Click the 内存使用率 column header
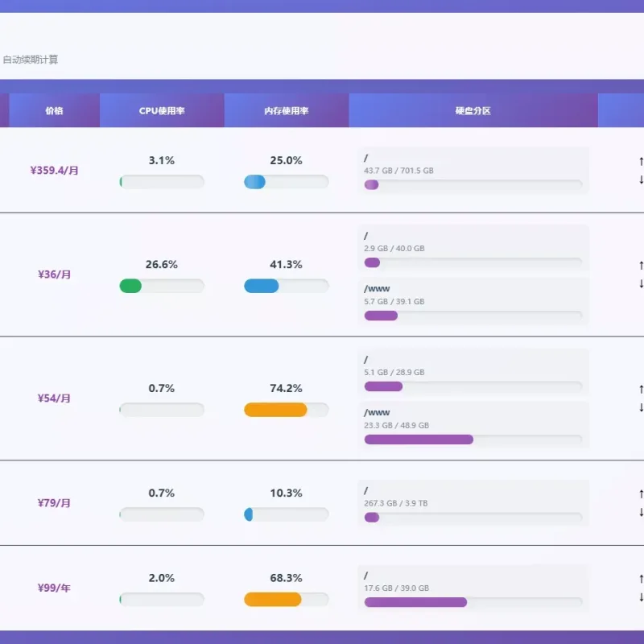Image resolution: width=644 pixels, height=644 pixels. pos(287,110)
